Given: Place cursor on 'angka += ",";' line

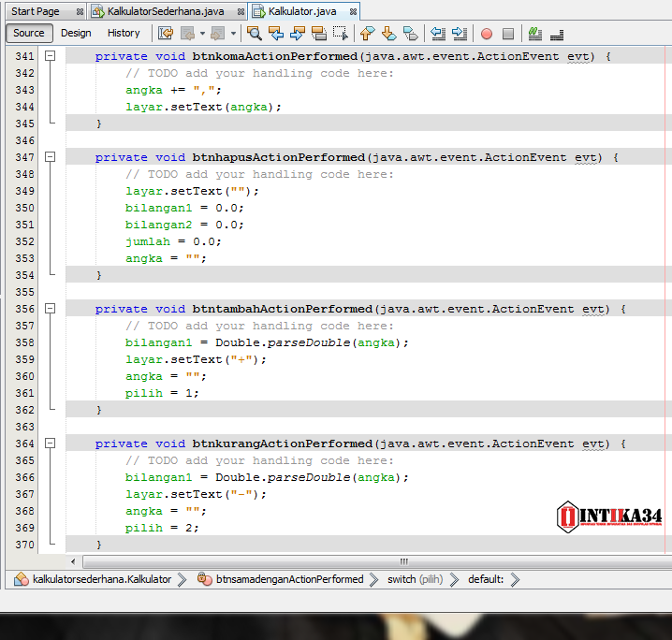Looking at the screenshot, I should [173, 90].
